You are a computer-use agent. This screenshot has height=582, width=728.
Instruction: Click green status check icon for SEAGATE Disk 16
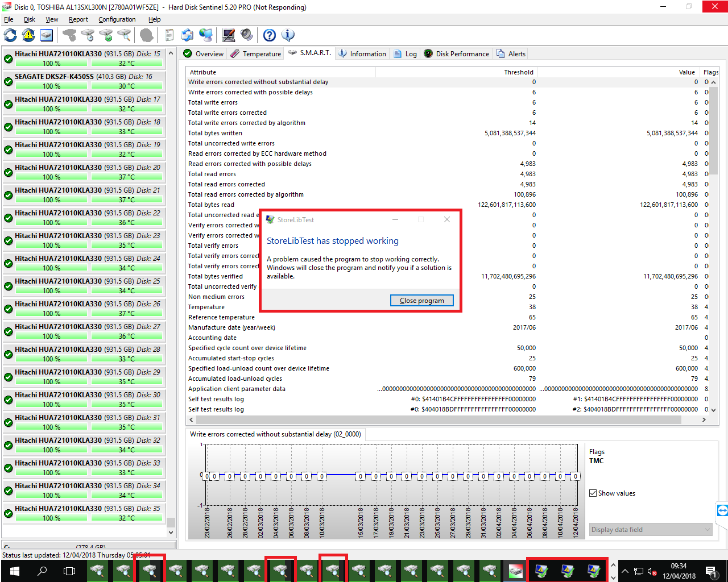tap(9, 81)
